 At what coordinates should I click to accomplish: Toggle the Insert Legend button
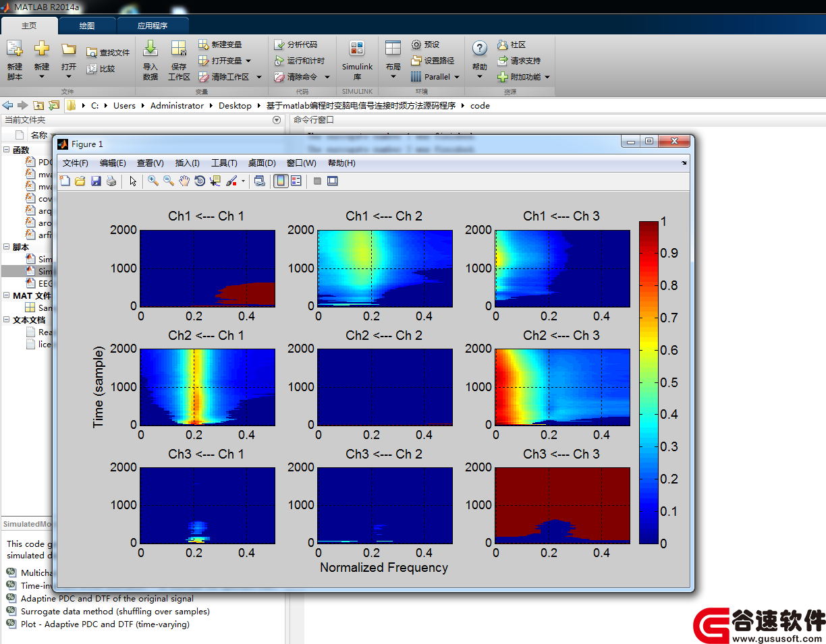pyautogui.click(x=296, y=181)
